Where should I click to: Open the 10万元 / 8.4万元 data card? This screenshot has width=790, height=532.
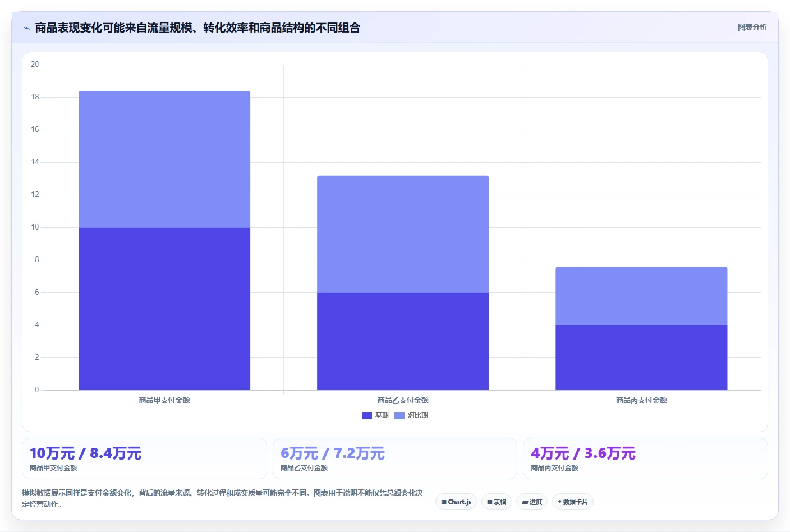pos(144,458)
